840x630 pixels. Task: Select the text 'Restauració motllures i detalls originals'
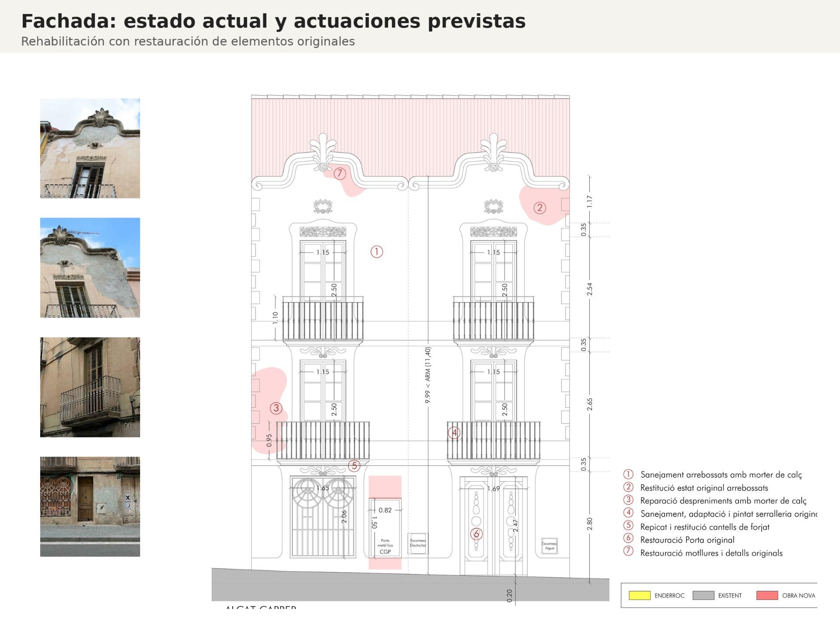pyautogui.click(x=711, y=553)
